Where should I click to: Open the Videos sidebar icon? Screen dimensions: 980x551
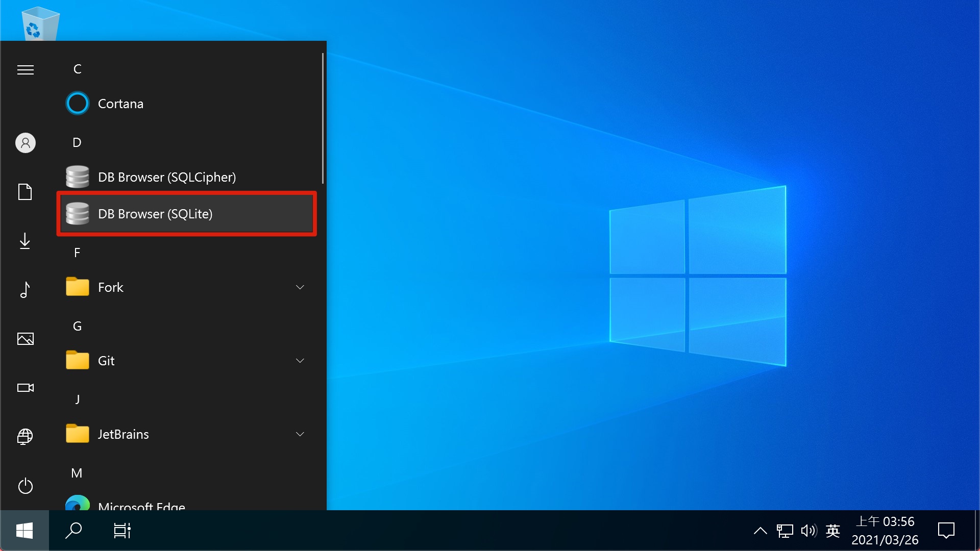click(x=26, y=388)
